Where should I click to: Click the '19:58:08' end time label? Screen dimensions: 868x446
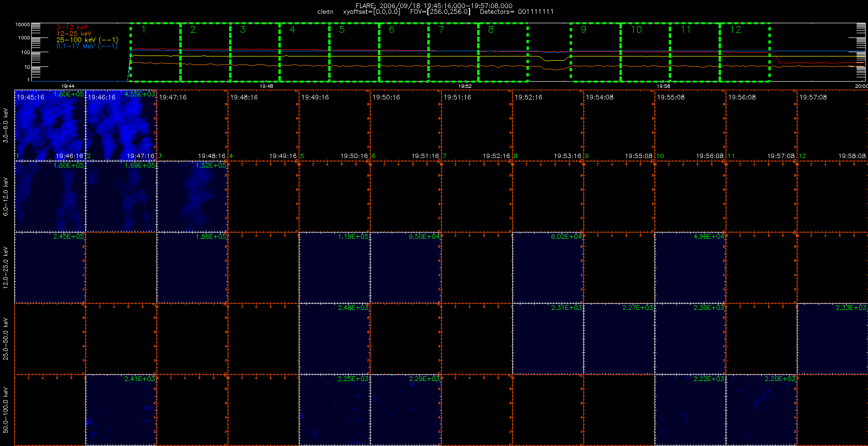click(852, 156)
